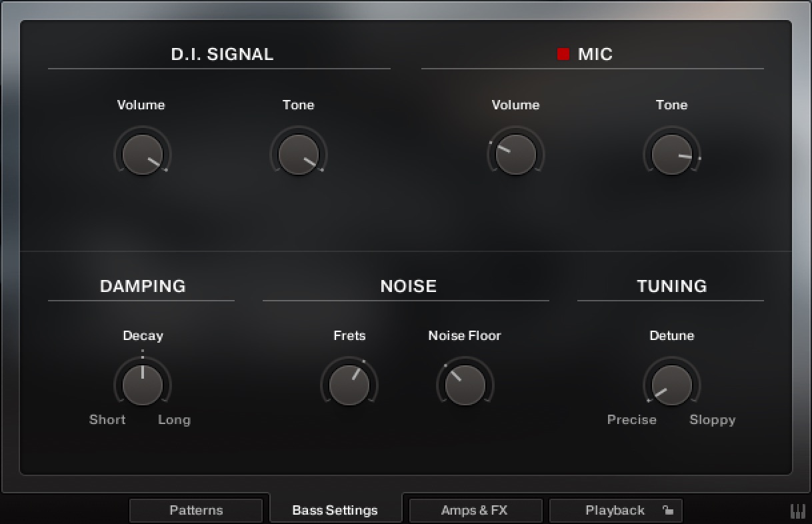The width and height of the screenshot is (812, 524).
Task: Click the Frets noise knob
Action: point(349,385)
